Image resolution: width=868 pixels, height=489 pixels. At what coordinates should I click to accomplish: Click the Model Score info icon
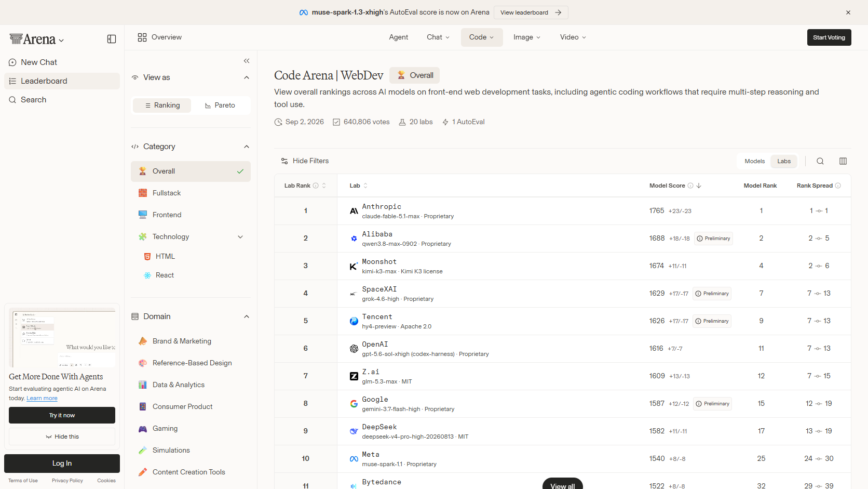[690, 186]
